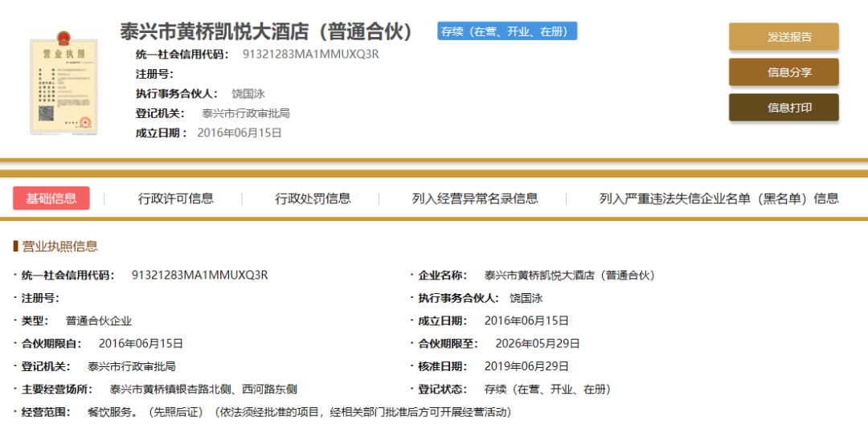Click partner name 饶国泳 in the header
Screen dimensions: 868x441
[x=248, y=93]
